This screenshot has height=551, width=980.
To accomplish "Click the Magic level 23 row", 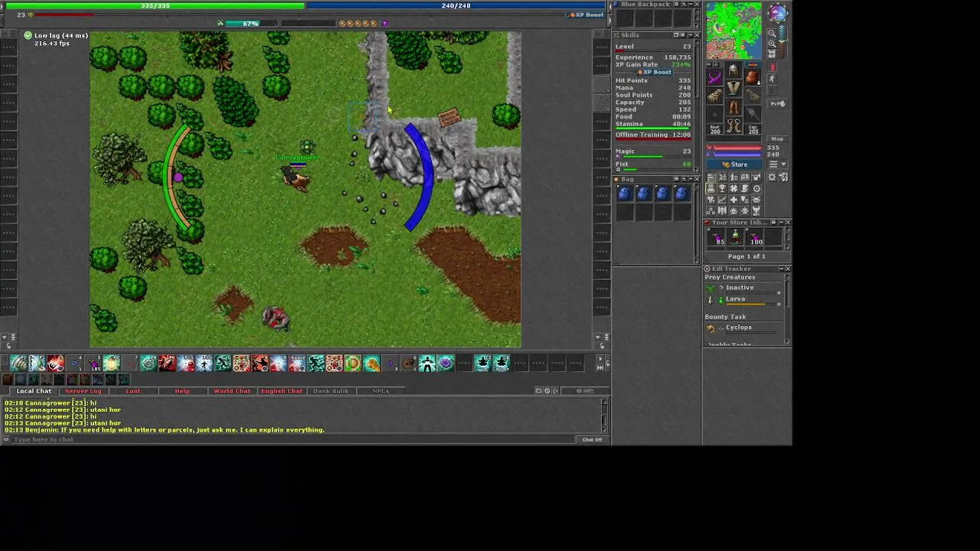I will [653, 152].
